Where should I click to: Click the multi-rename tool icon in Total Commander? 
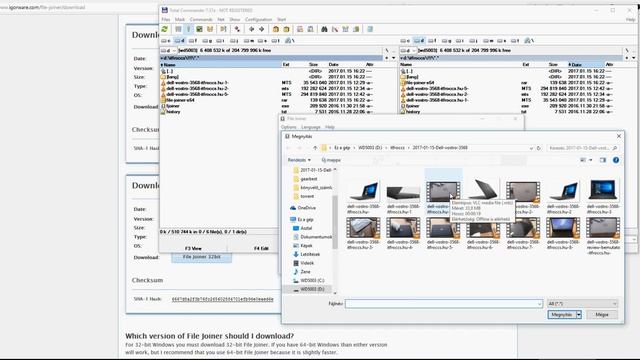pyautogui.click(x=335, y=29)
